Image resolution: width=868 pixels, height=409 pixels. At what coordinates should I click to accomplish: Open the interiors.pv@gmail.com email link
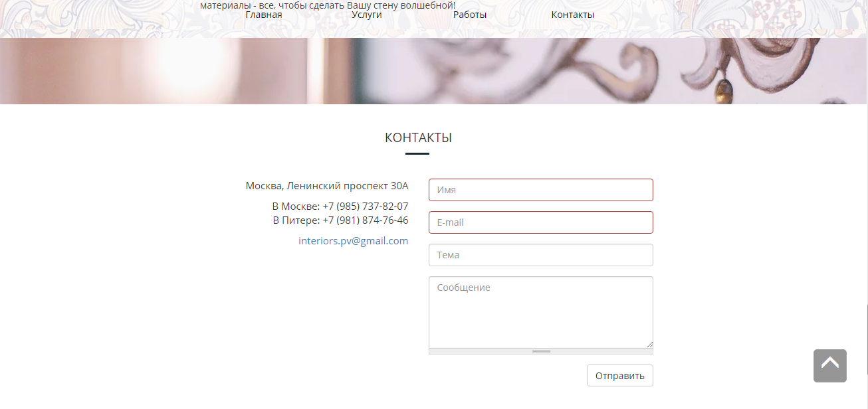click(x=353, y=241)
